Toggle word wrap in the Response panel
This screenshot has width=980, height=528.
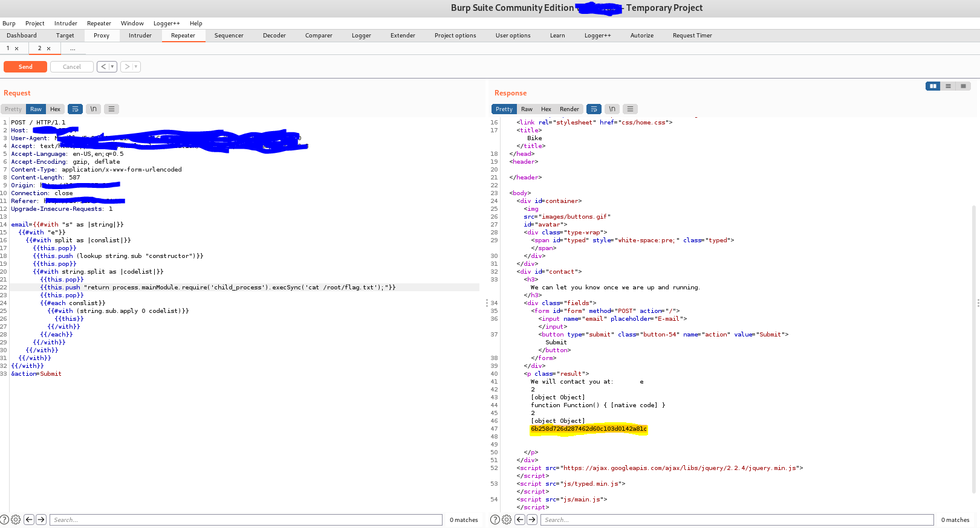(x=594, y=109)
